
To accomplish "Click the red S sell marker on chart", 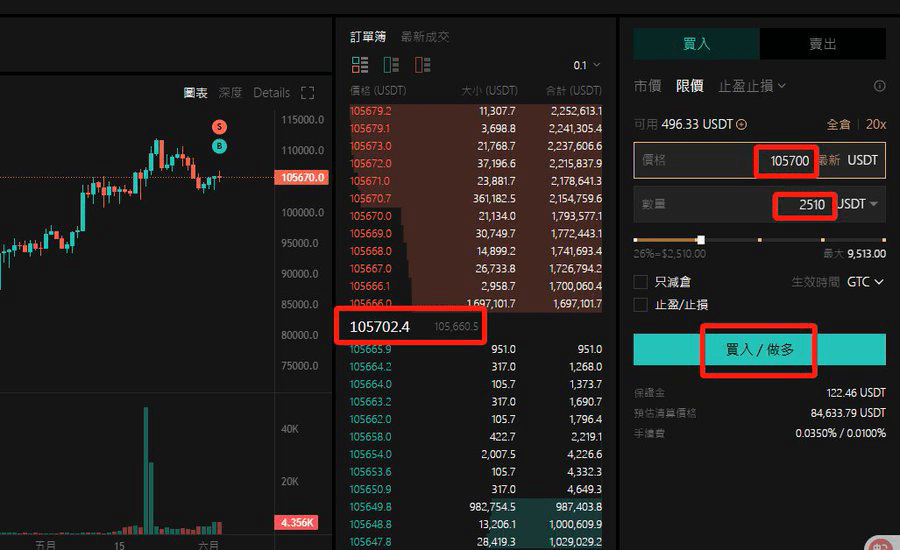I will click(x=219, y=127).
